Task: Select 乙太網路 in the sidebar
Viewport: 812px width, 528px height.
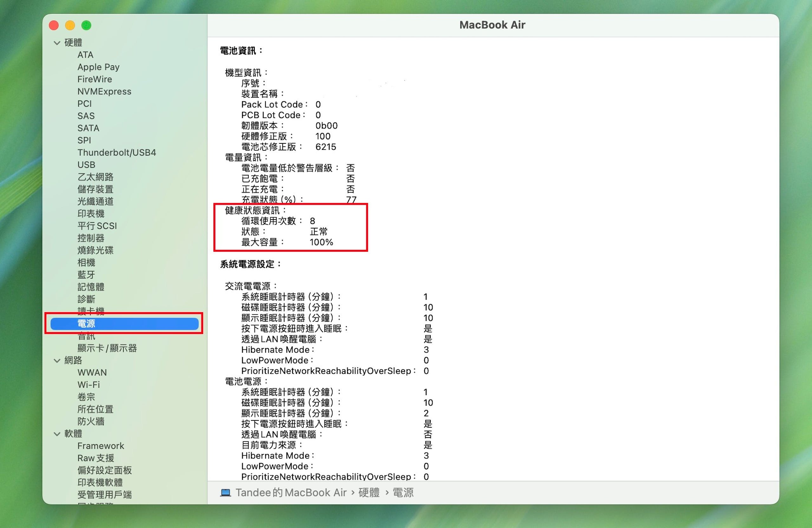Action: tap(95, 177)
